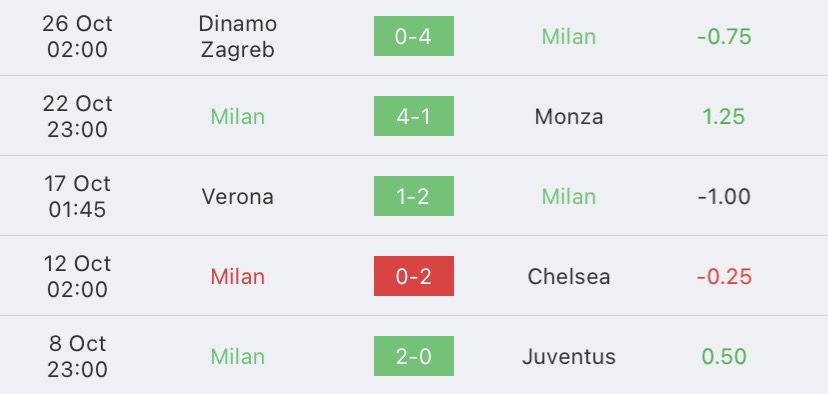
Task: View the 2-0 Milan vs Juventus score
Action: tap(413, 356)
